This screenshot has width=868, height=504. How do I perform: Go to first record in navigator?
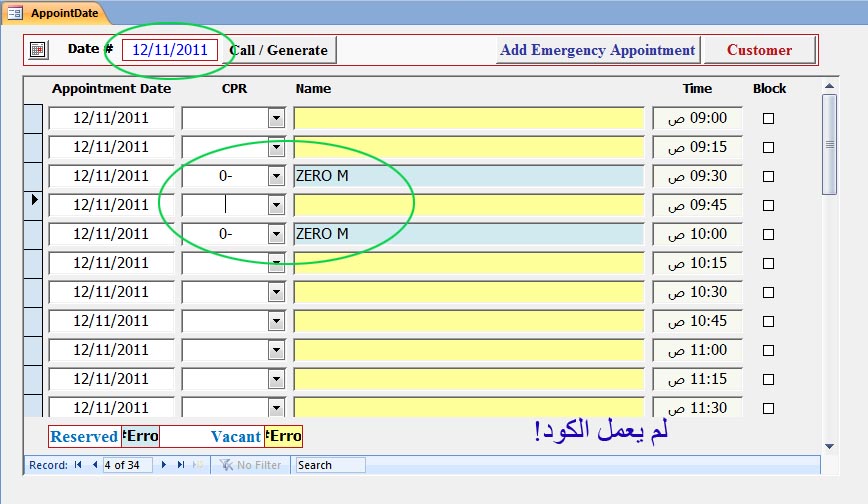pyautogui.click(x=78, y=465)
